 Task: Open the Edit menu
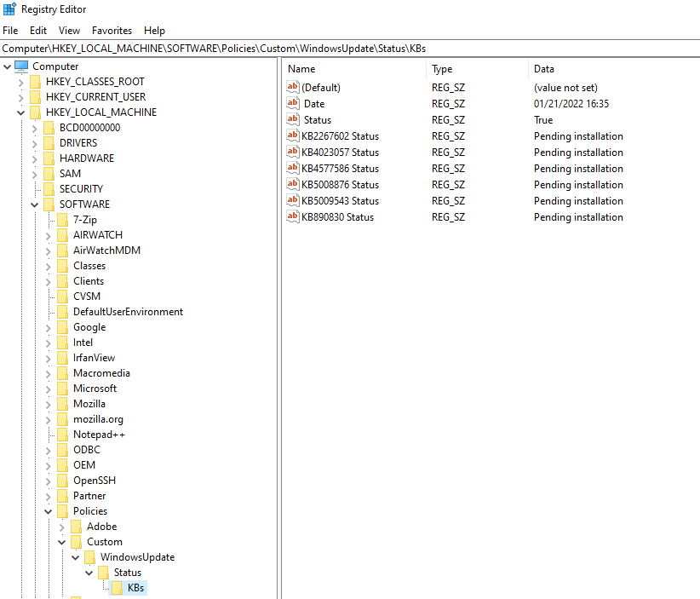point(38,31)
